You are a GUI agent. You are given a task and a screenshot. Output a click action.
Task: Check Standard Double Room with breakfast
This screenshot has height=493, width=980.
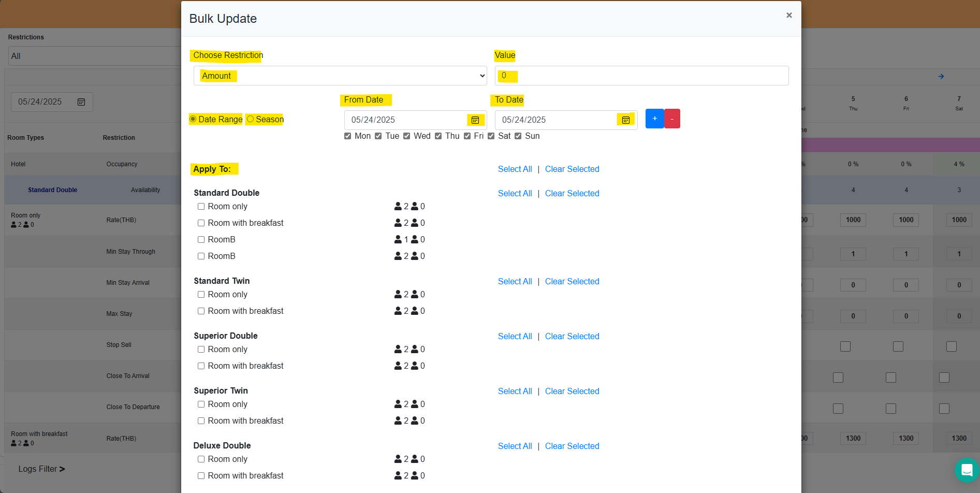[201, 223]
